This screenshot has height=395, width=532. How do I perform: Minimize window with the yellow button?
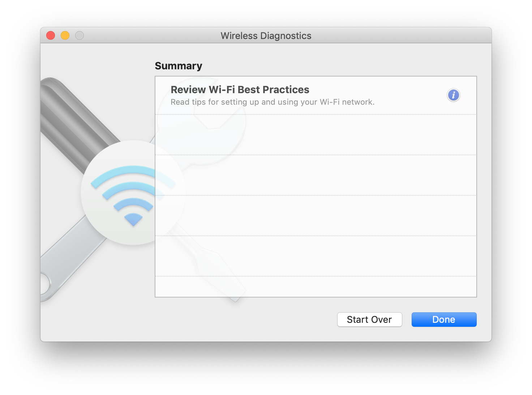tap(65, 35)
